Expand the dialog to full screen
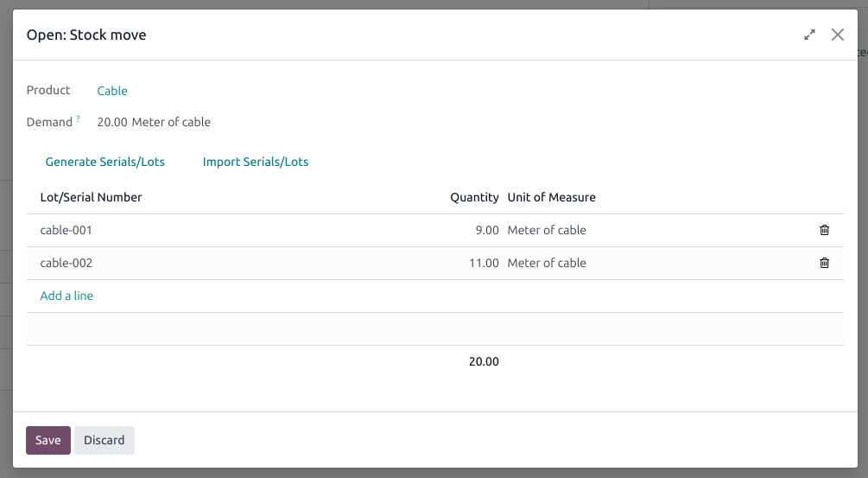868x478 pixels. (809, 35)
